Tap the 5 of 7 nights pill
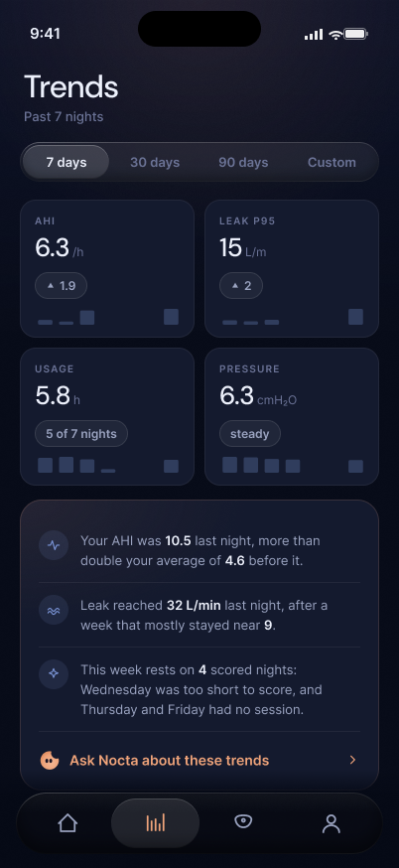Screen dimensions: 399x868 [x=81, y=433]
